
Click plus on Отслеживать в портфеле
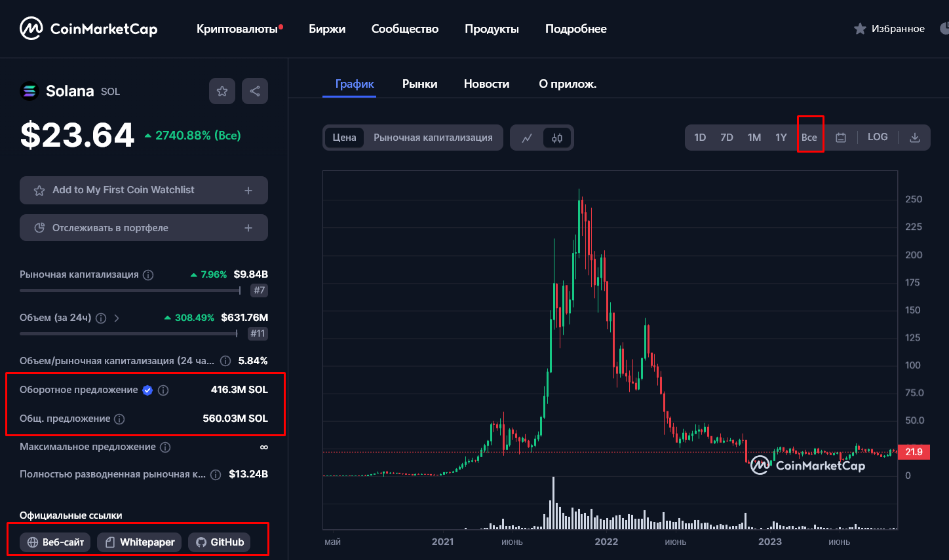248,228
